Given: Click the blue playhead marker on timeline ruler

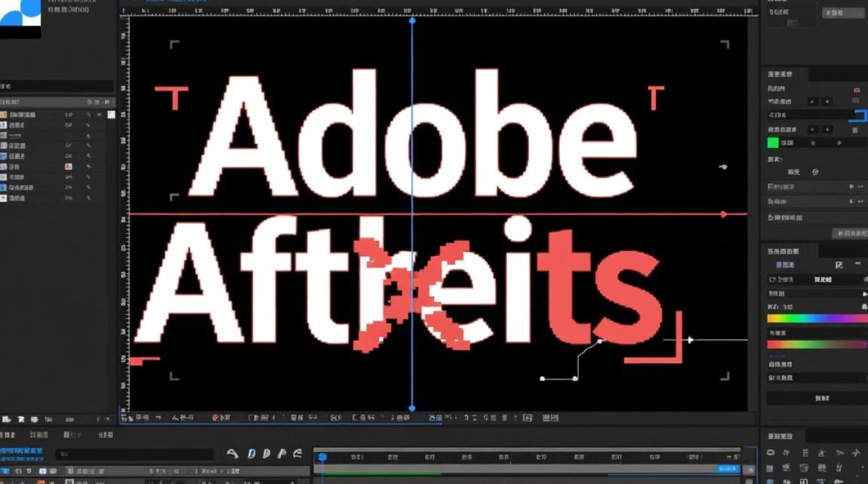Looking at the screenshot, I should click(x=322, y=457).
